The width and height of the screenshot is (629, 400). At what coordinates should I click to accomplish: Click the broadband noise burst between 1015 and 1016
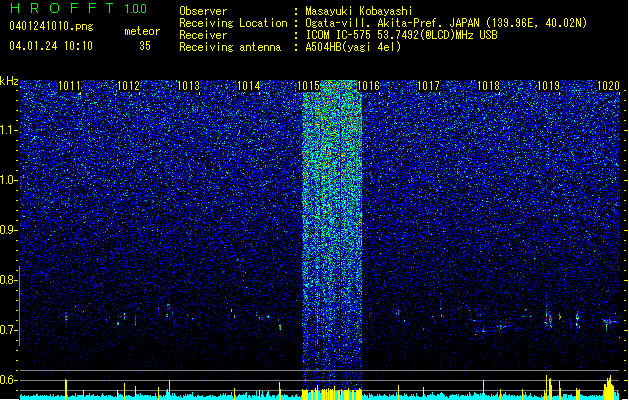pyautogui.click(x=332, y=233)
